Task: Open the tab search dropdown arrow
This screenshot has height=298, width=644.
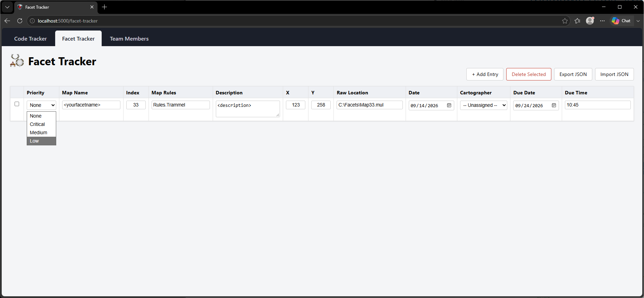Action: pyautogui.click(x=7, y=7)
